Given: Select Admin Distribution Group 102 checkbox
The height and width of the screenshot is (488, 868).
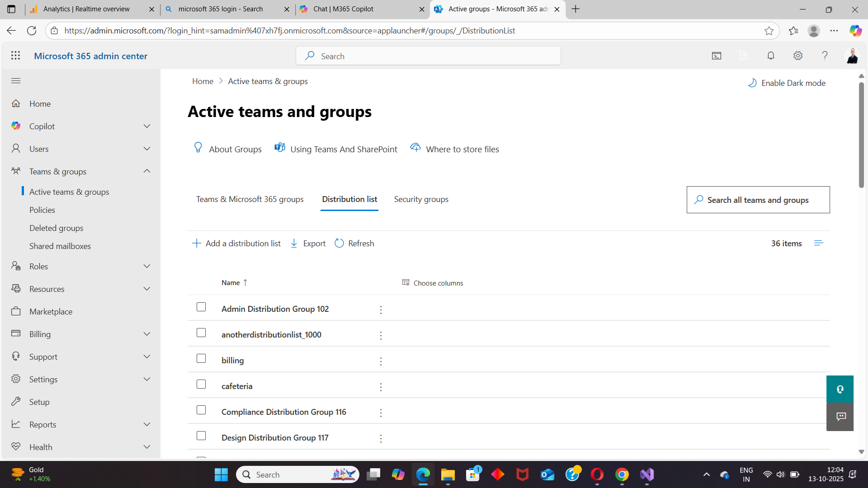Looking at the screenshot, I should tap(201, 307).
